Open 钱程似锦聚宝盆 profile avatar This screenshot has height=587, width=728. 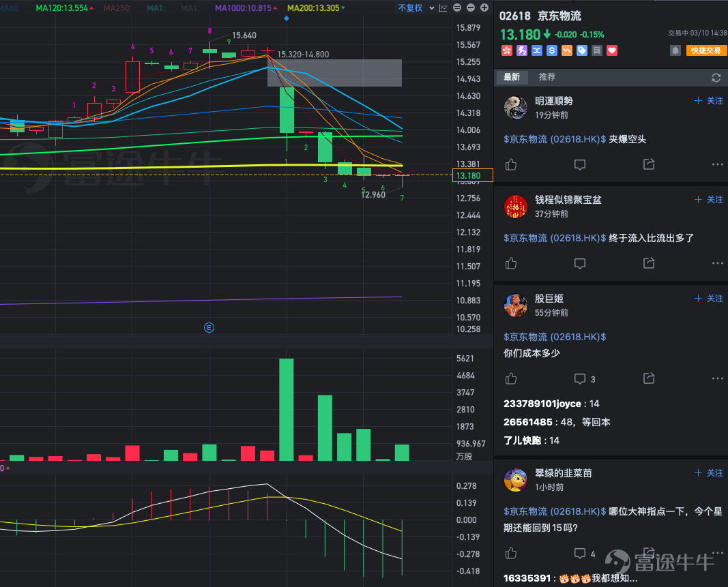[x=516, y=206]
